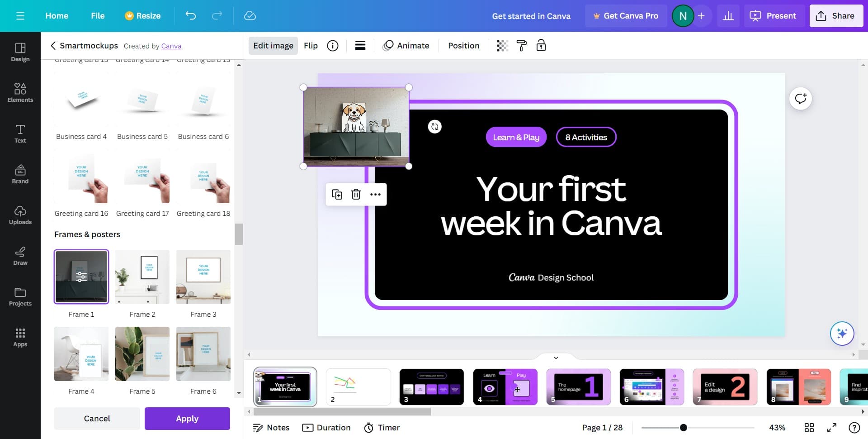Duplicate the selected element
The height and width of the screenshot is (439, 868).
tap(337, 195)
